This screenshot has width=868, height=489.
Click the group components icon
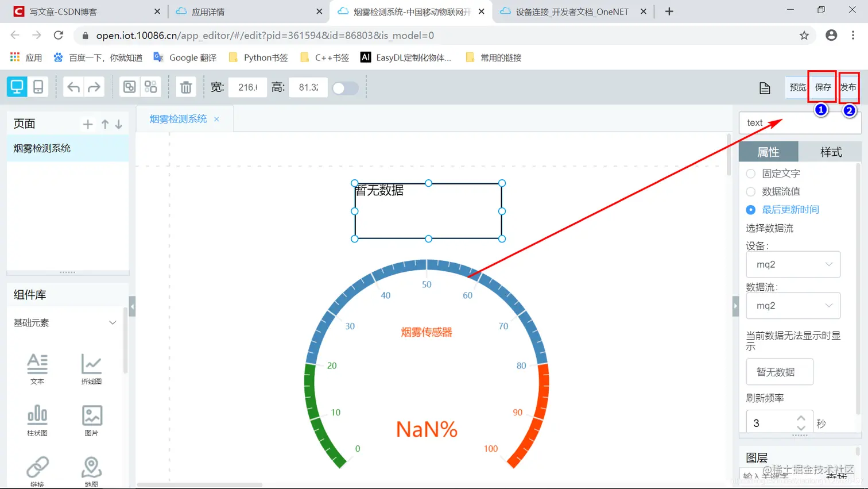pyautogui.click(x=130, y=87)
